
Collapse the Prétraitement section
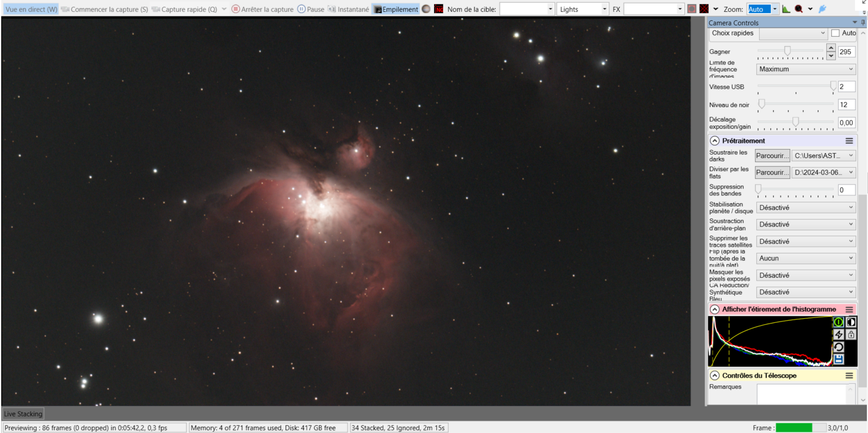(714, 141)
